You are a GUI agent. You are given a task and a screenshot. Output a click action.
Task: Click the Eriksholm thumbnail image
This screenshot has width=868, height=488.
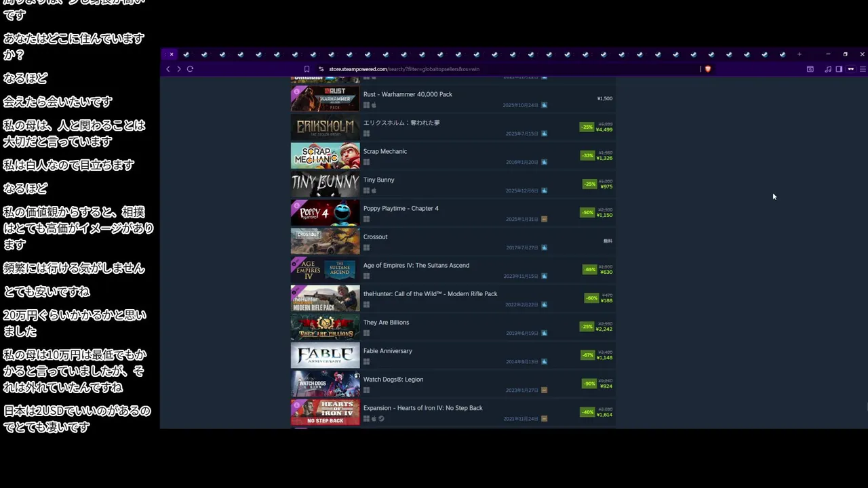click(325, 127)
